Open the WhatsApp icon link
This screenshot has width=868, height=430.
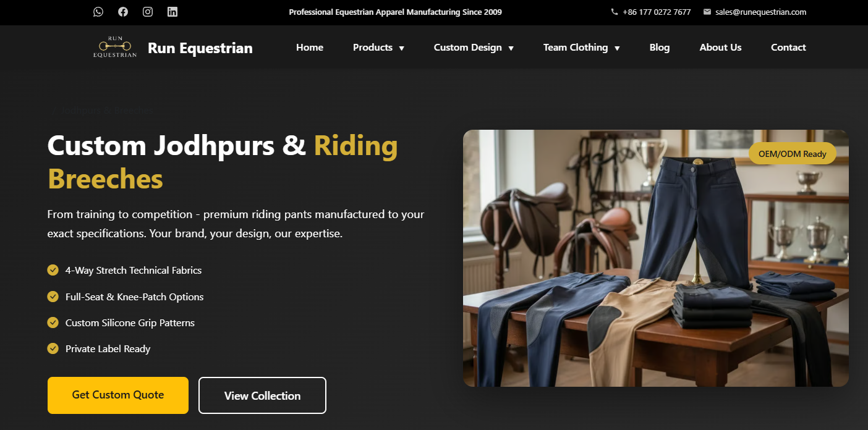coord(98,12)
